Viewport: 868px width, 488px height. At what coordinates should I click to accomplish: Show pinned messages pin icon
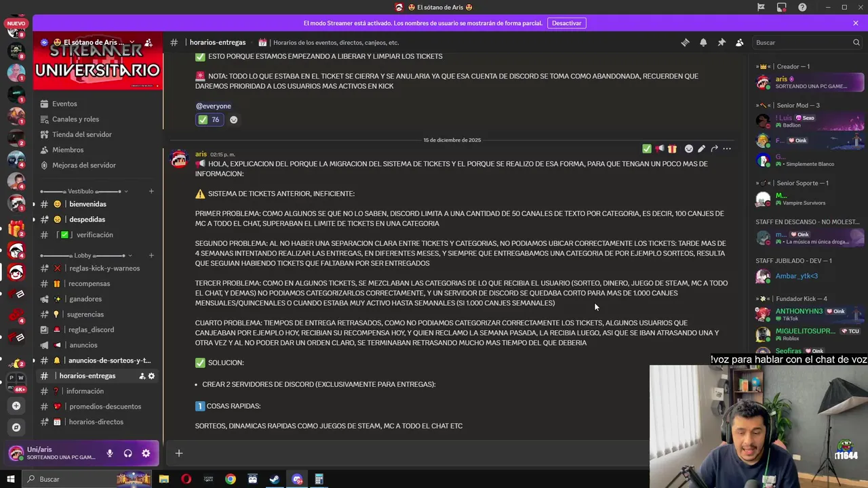tap(722, 42)
